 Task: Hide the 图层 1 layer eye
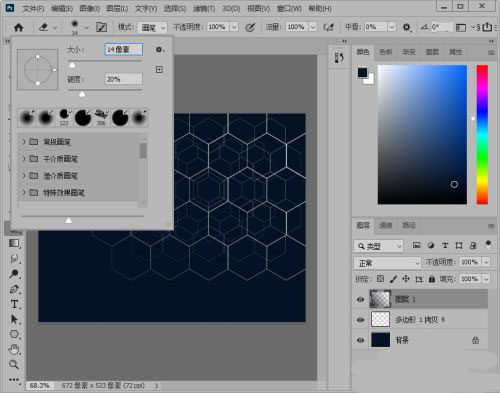tap(360, 299)
